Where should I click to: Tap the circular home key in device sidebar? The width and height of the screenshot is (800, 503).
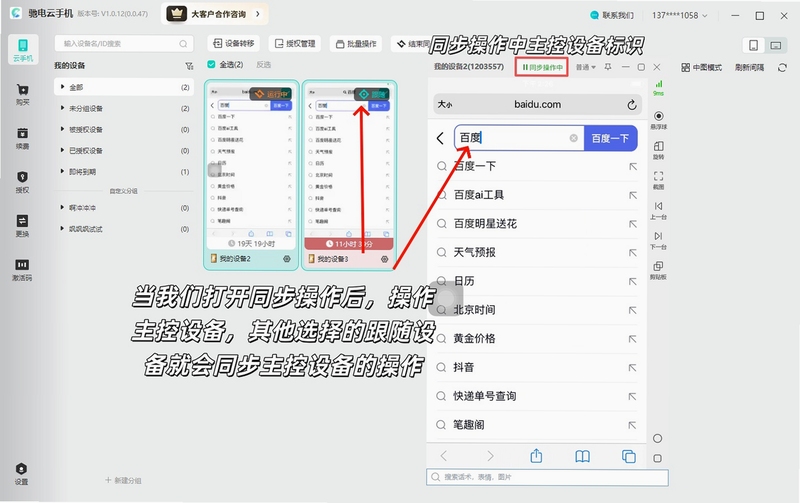click(658, 439)
